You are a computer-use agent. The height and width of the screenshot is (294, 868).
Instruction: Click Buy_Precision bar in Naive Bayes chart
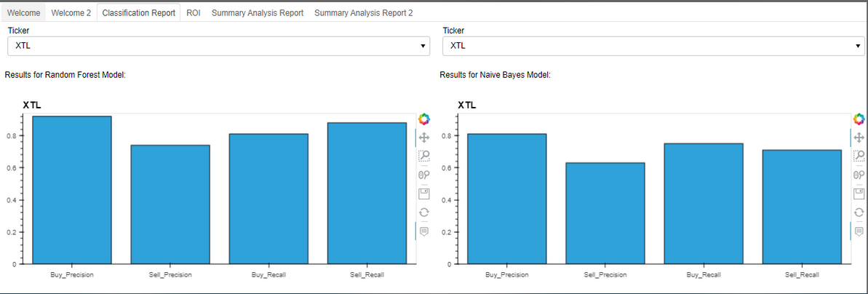point(507,199)
